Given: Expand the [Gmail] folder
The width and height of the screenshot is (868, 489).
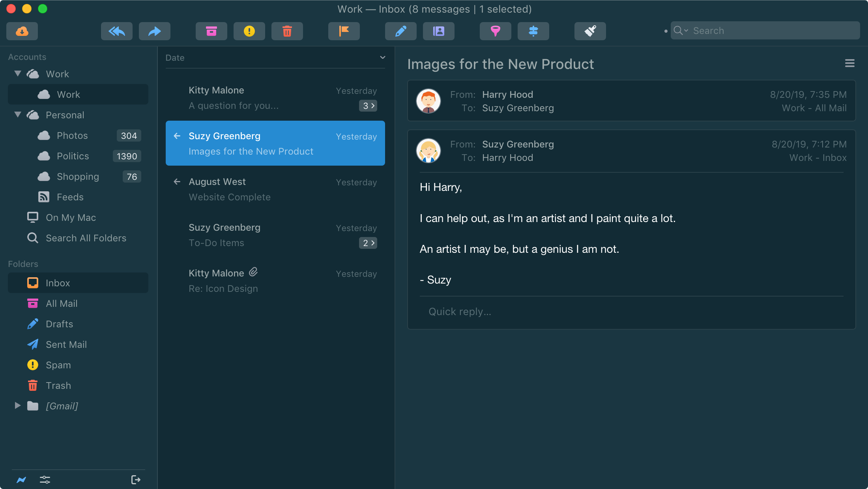Looking at the screenshot, I should coord(18,406).
